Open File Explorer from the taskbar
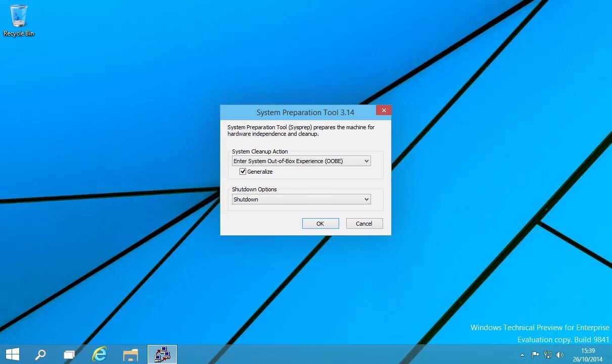This screenshot has width=612, height=364. pyautogui.click(x=130, y=354)
